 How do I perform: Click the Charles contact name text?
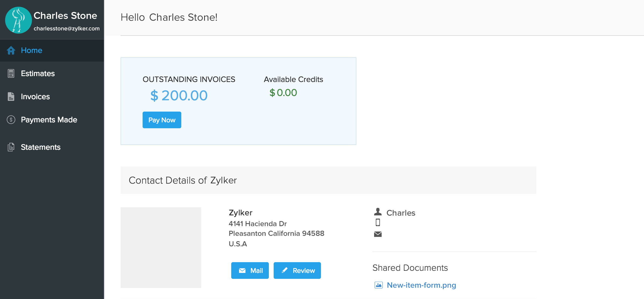pyautogui.click(x=401, y=213)
